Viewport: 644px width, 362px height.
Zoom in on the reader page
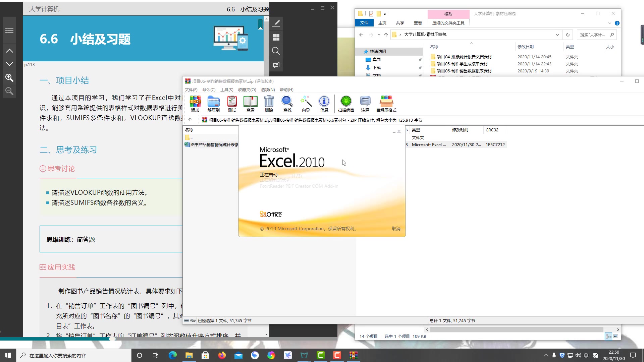click(9, 78)
